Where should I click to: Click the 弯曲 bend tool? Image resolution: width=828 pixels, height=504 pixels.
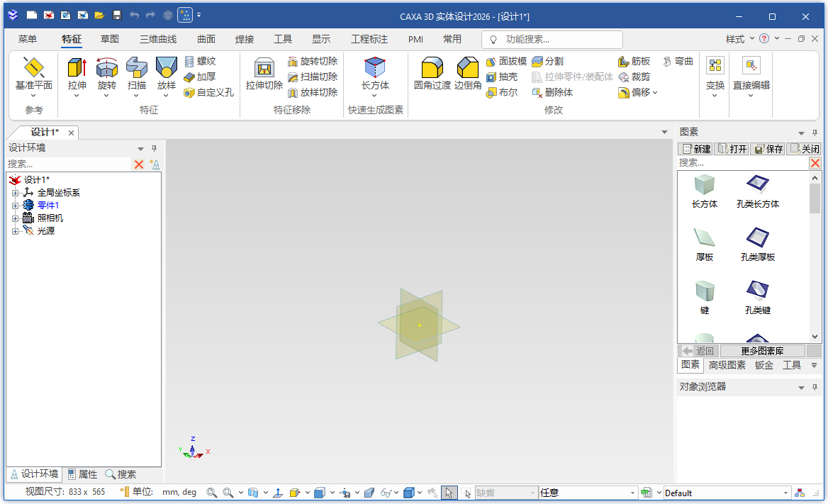pyautogui.click(x=678, y=61)
